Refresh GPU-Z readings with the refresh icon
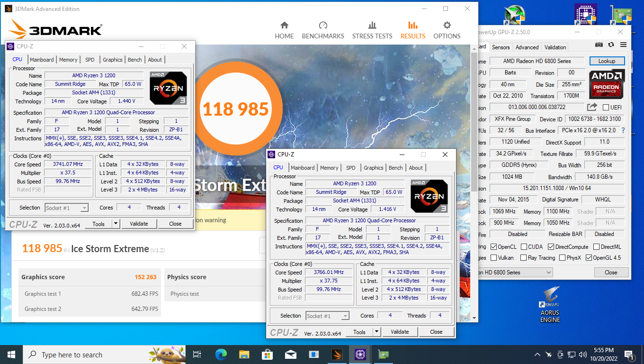Screen dimensions: 644x364 (611, 45)
